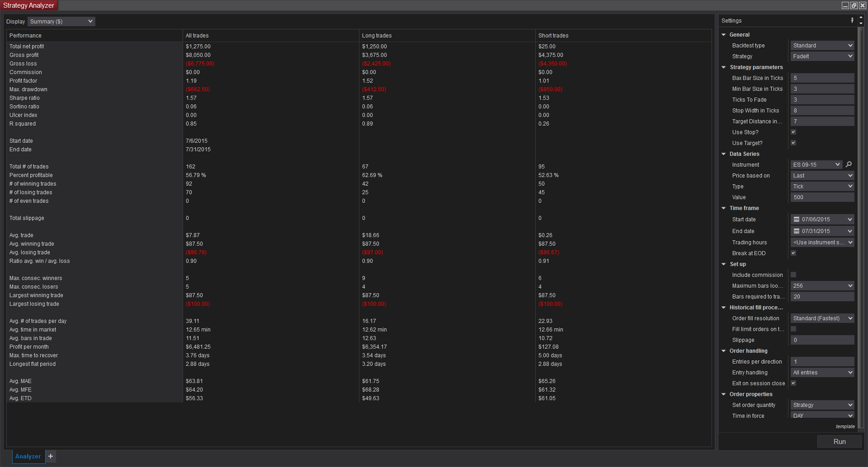868x467 pixels.
Task: Edit the Slippage field
Action: (822, 340)
